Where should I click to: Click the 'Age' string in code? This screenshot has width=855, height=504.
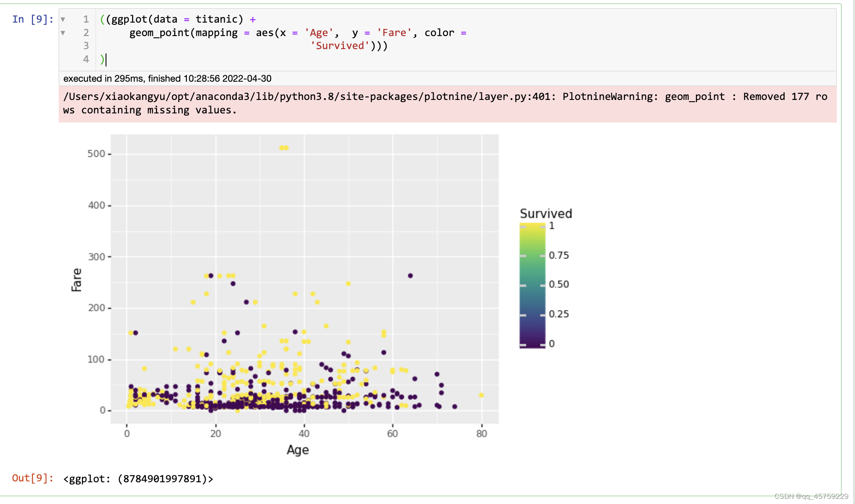click(x=319, y=33)
